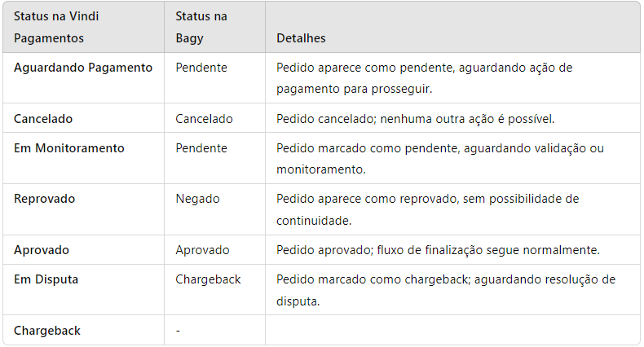Click the 'Status na Bagy' column header
Viewport: 644px width, 347px height.
click(x=201, y=27)
